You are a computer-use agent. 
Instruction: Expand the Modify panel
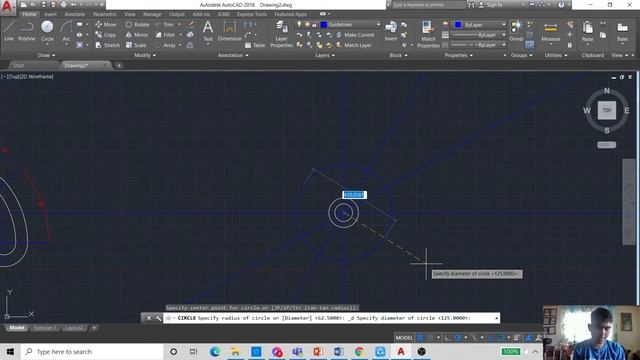pyautogui.click(x=145, y=55)
